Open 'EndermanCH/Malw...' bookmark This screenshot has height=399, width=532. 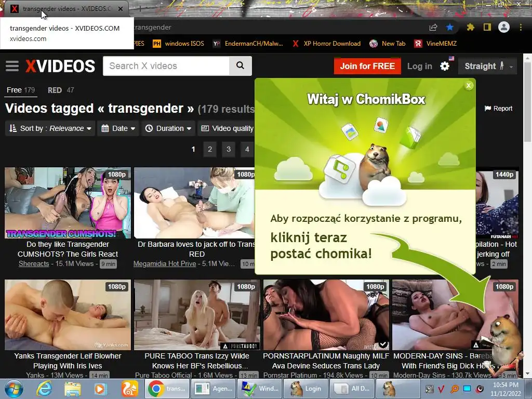(248, 44)
